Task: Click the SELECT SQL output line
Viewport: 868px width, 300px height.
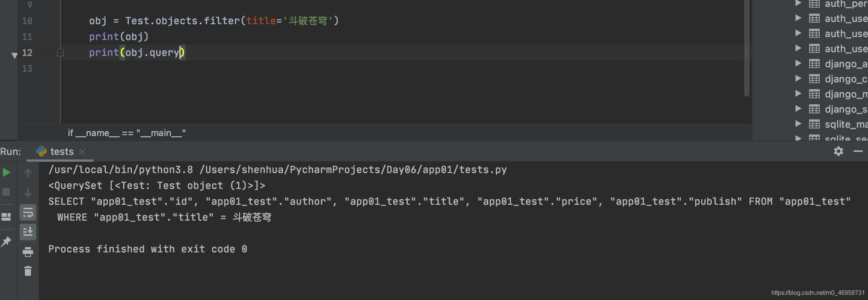Action: (x=449, y=201)
